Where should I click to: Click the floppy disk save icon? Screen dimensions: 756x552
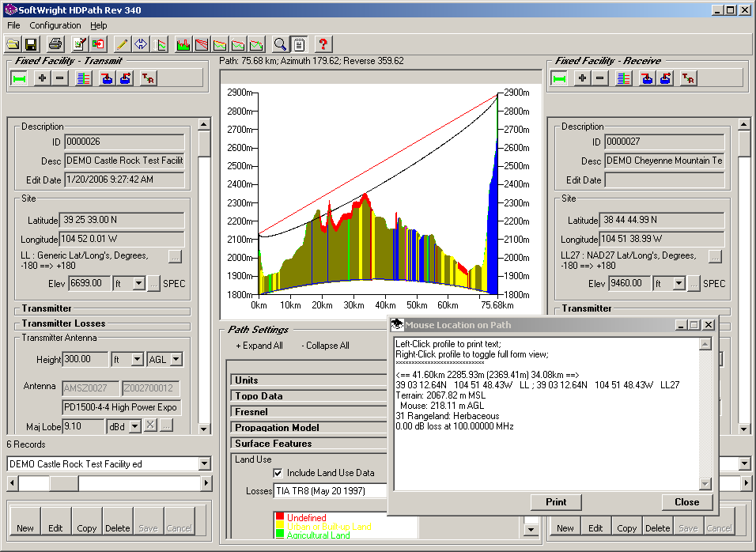[x=31, y=44]
